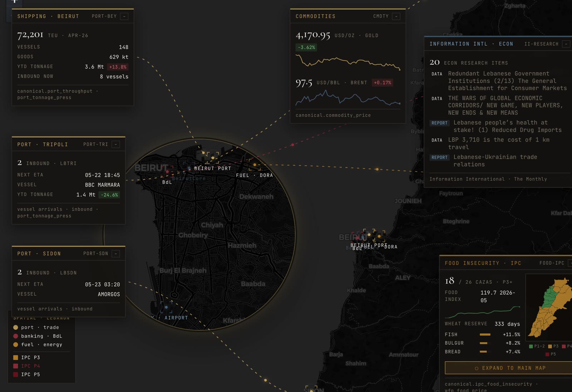Image resolution: width=572 pixels, height=392 pixels.
Task: Collapse the Port Sidon panel
Action: click(x=116, y=254)
